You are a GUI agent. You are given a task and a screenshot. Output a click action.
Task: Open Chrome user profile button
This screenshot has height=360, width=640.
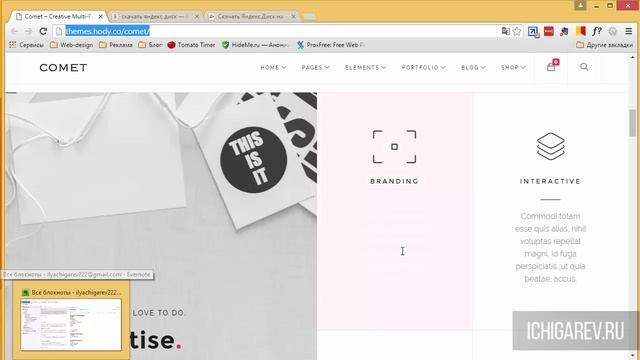(580, 5)
